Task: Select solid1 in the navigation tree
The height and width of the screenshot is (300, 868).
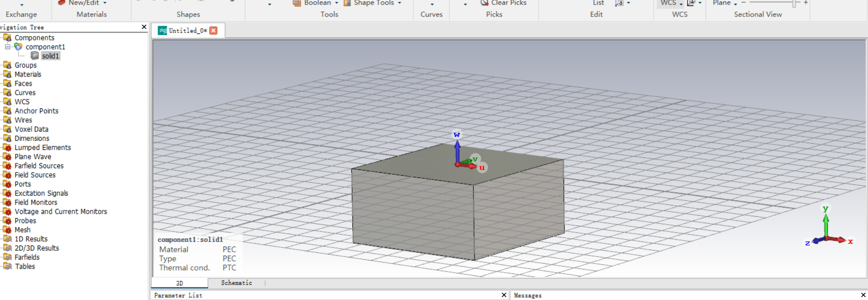Action: 50,56
